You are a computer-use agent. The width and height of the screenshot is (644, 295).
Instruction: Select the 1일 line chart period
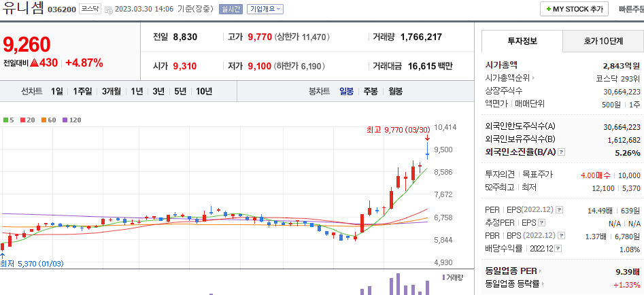pos(57,92)
